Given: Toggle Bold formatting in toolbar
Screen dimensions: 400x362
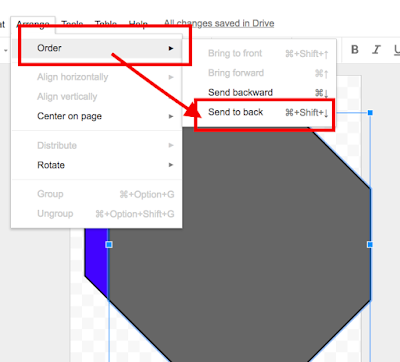Looking at the screenshot, I should coord(355,50).
